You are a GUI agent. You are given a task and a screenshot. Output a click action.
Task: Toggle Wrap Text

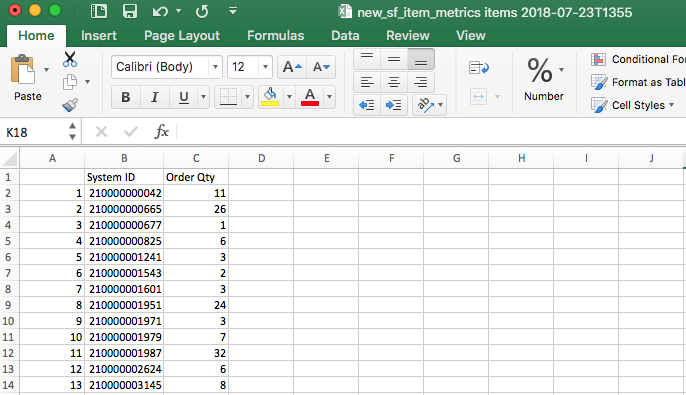click(x=479, y=67)
